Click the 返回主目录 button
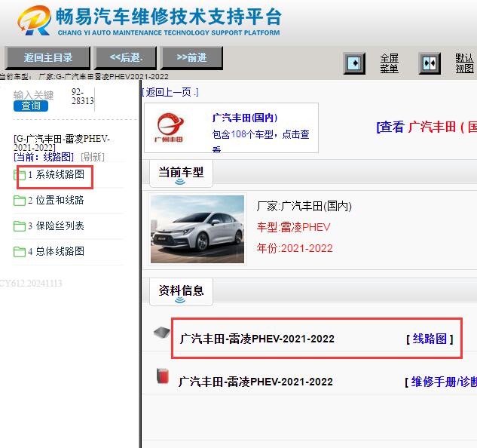The height and width of the screenshot is (448, 477). point(47,57)
